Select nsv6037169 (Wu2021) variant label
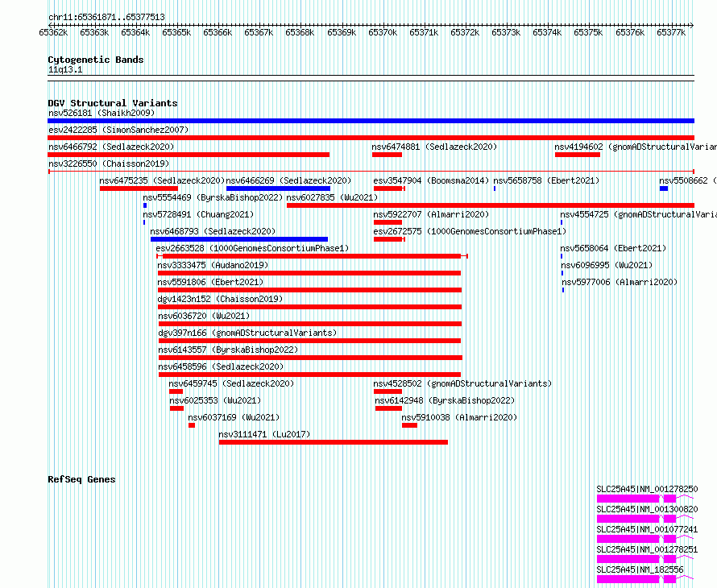Viewport: 717px width, 588px height. coord(234,417)
